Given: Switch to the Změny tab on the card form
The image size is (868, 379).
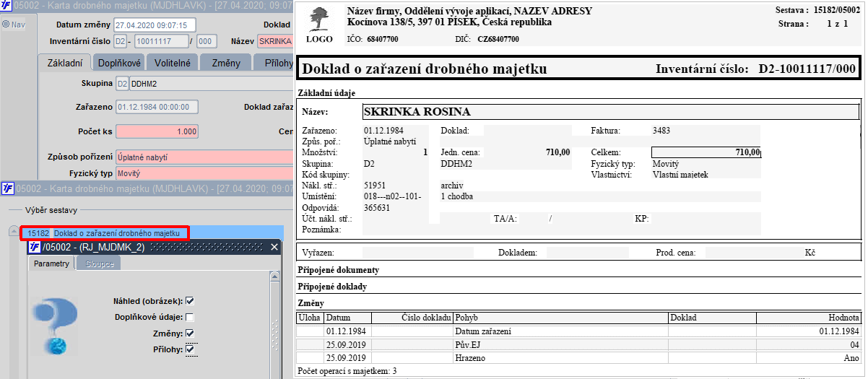Looking at the screenshot, I should (226, 63).
